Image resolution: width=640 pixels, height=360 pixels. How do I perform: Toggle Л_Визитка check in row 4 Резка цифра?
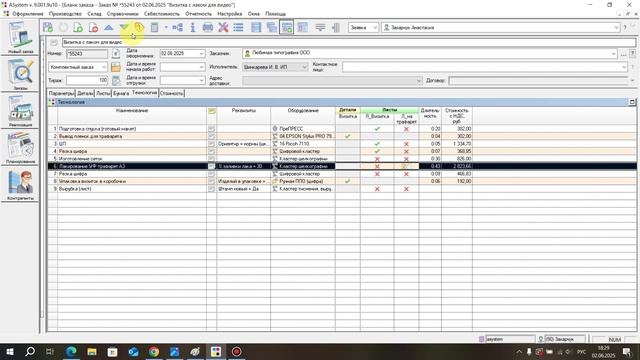[377, 151]
